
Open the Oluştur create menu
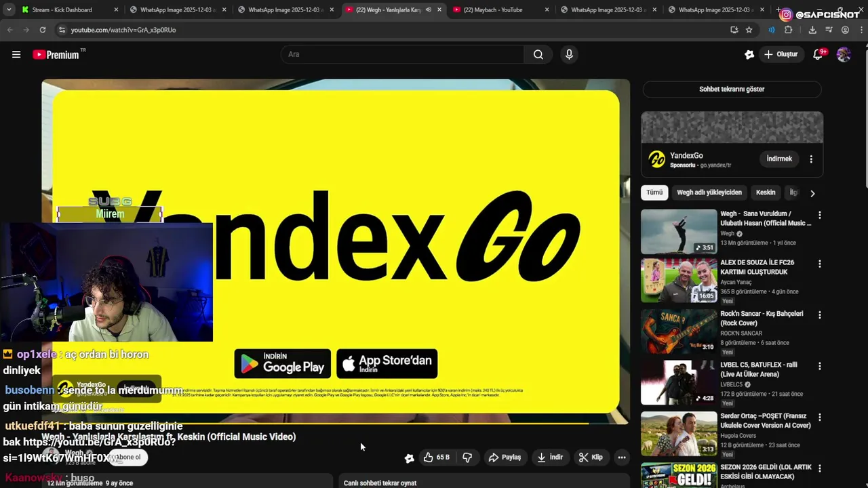(x=781, y=54)
